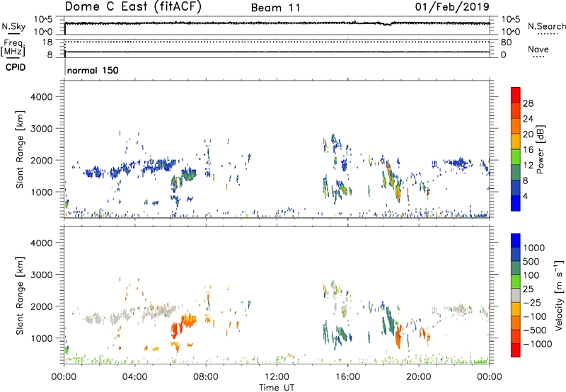This screenshot has height=392, width=566.
Task: Click the solid frequency line in second panel
Action: (277, 52)
